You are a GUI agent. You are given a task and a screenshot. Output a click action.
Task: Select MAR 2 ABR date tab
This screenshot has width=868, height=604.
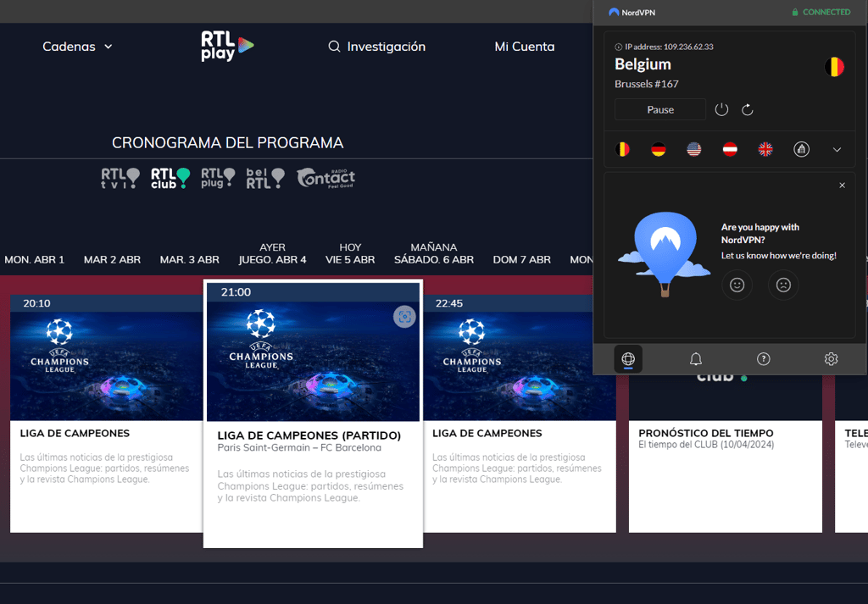tap(113, 259)
